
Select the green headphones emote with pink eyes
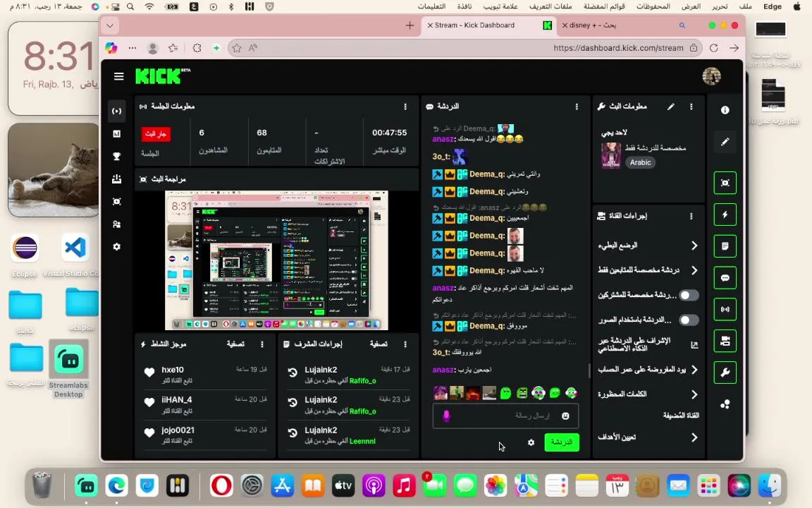[538, 393]
